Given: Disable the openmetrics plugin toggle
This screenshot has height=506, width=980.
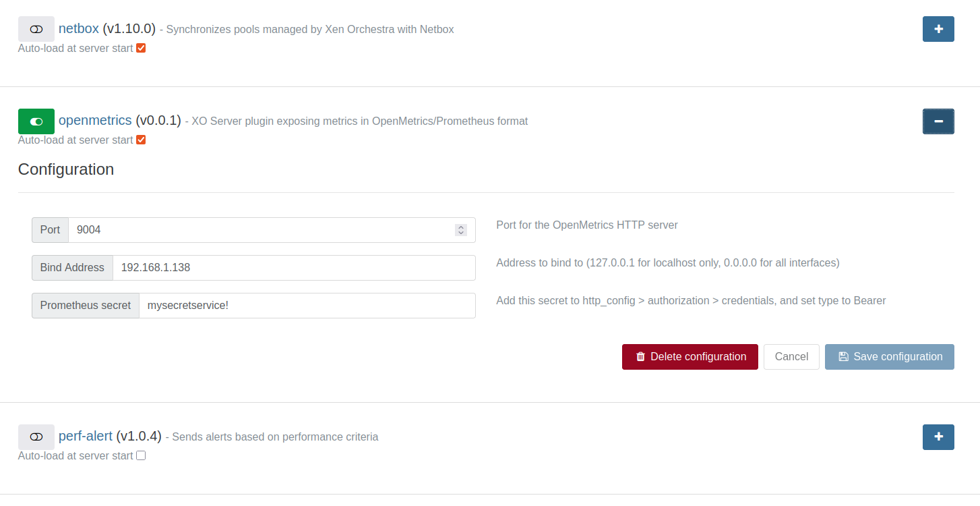Looking at the screenshot, I should [x=36, y=121].
